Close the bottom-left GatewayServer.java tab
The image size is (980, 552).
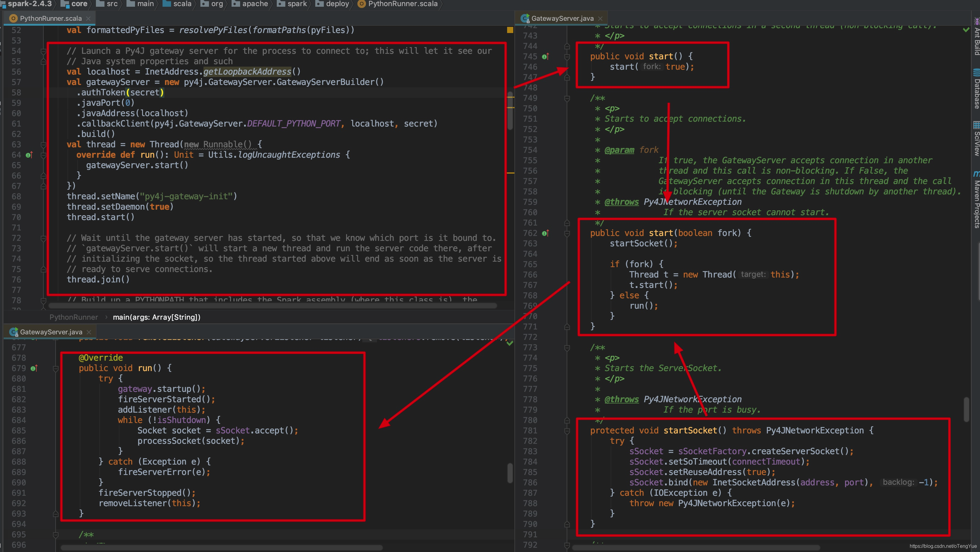coord(89,332)
